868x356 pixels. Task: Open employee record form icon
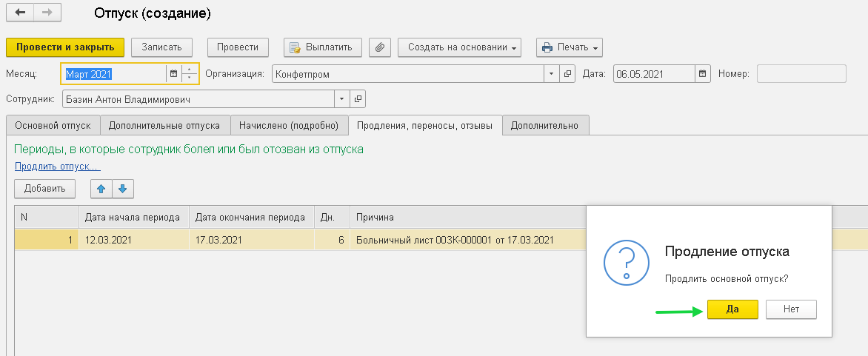pyautogui.click(x=358, y=98)
